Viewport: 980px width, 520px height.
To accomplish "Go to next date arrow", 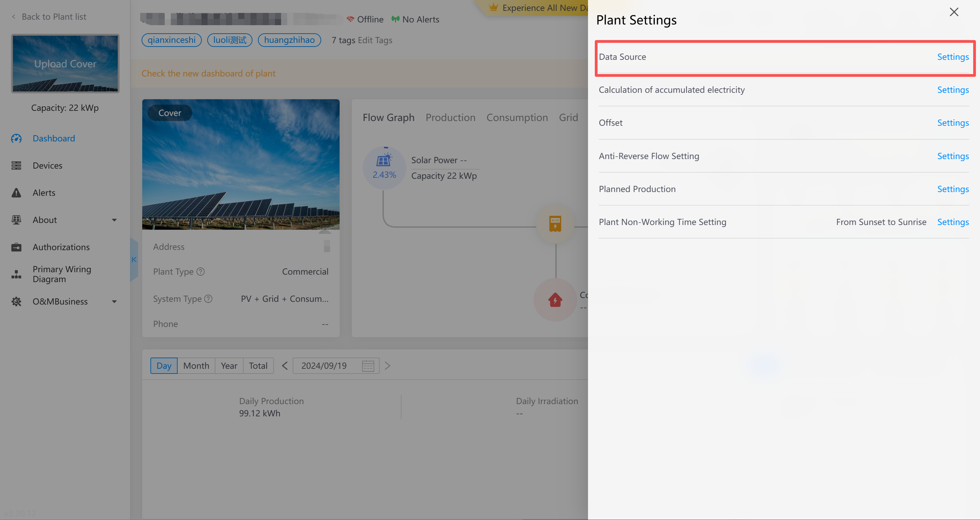I will pyautogui.click(x=387, y=366).
